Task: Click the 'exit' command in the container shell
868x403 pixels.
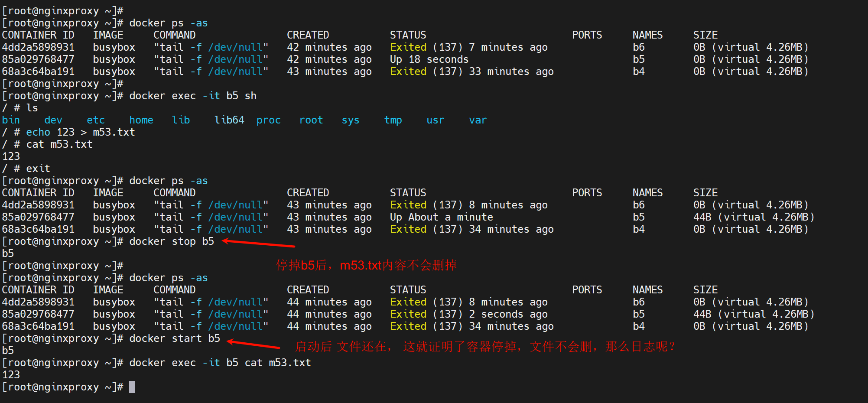Action: 38,169
